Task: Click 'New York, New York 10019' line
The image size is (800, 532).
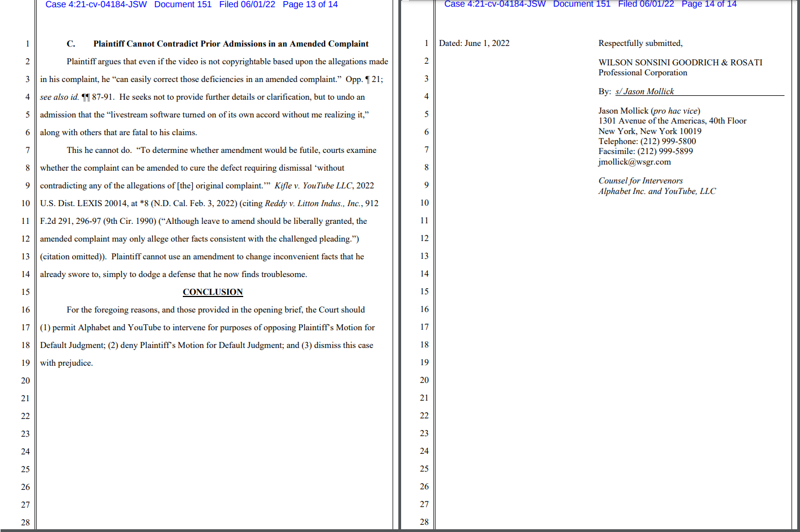Action: pyautogui.click(x=650, y=131)
